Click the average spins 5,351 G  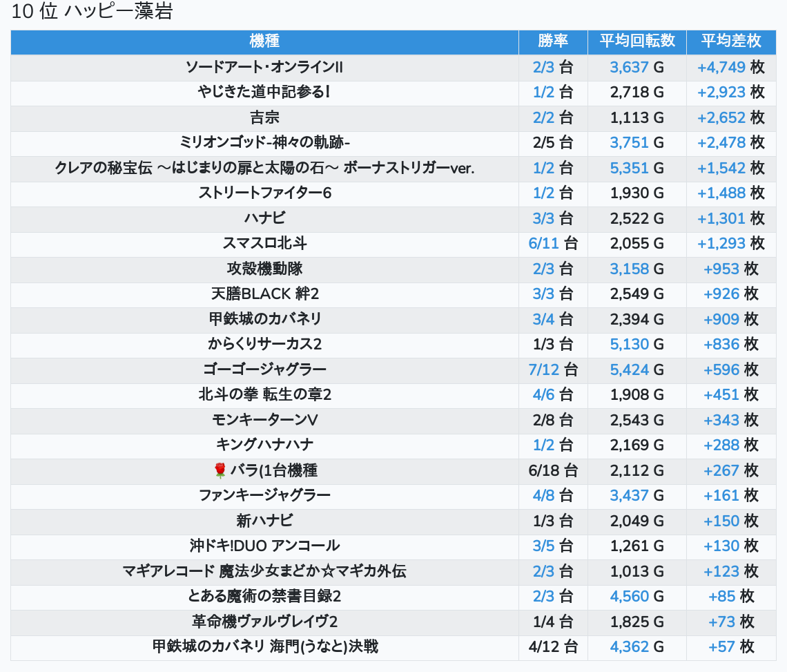(x=637, y=168)
